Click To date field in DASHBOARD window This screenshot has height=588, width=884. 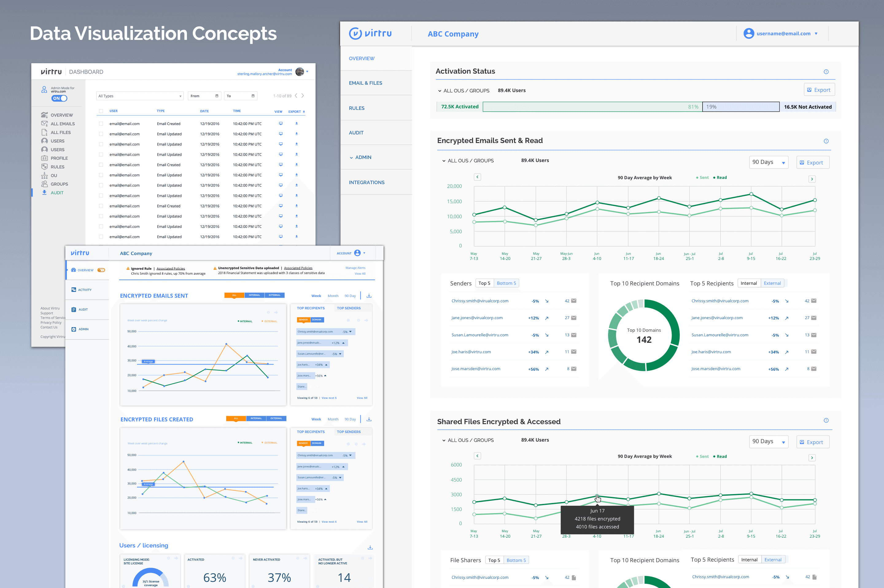click(x=240, y=96)
